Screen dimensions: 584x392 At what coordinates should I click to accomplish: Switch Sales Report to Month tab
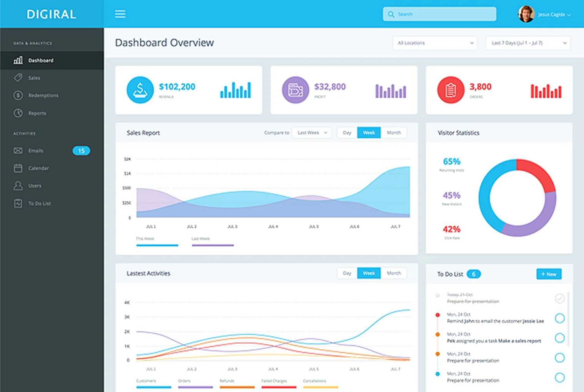[x=394, y=133]
